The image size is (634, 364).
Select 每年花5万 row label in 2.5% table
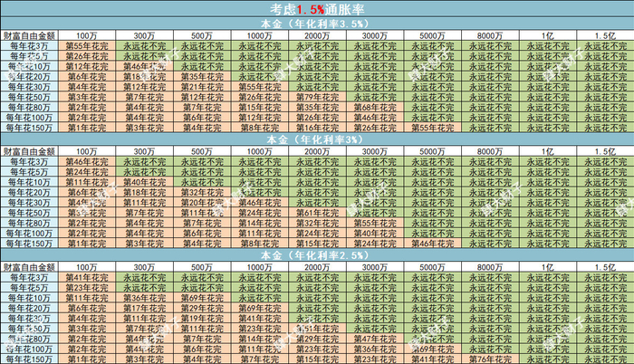point(29,288)
